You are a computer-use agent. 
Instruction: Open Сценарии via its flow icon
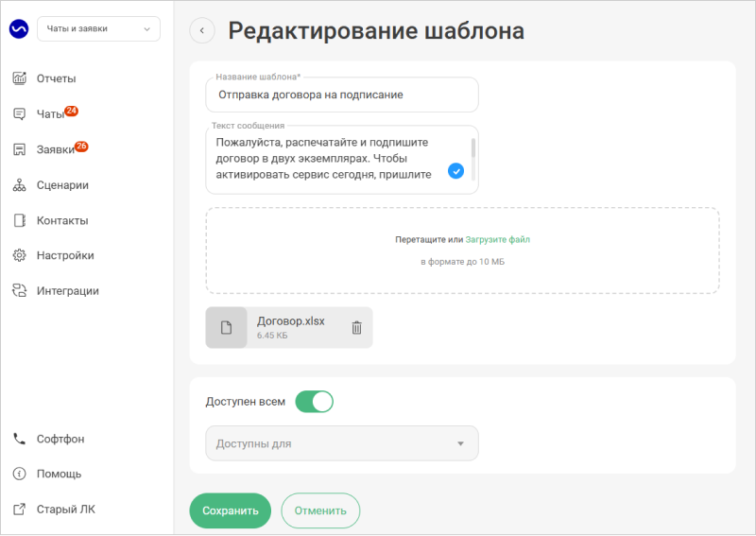19,185
